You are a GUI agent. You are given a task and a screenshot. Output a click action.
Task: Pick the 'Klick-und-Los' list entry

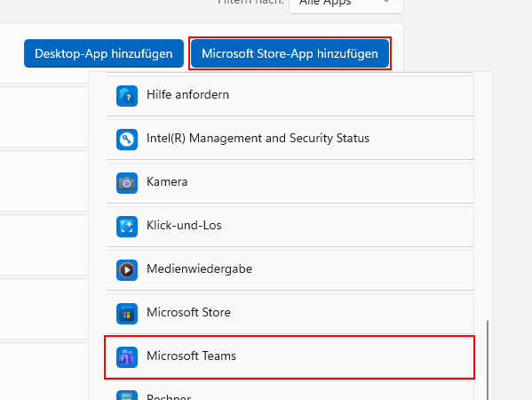tap(290, 227)
